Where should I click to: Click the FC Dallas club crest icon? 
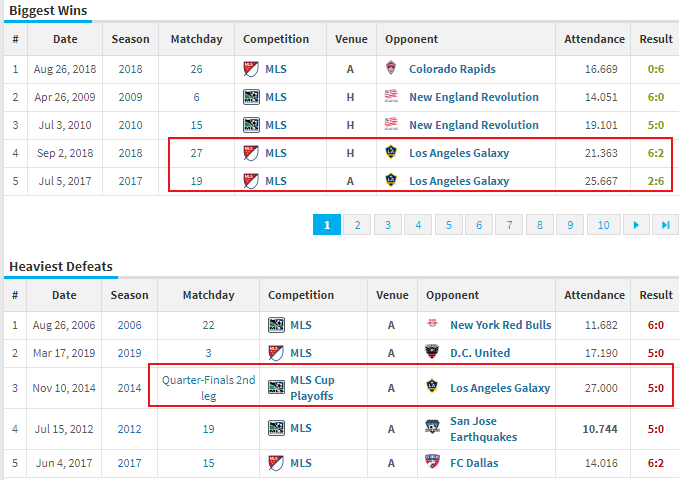click(x=432, y=463)
